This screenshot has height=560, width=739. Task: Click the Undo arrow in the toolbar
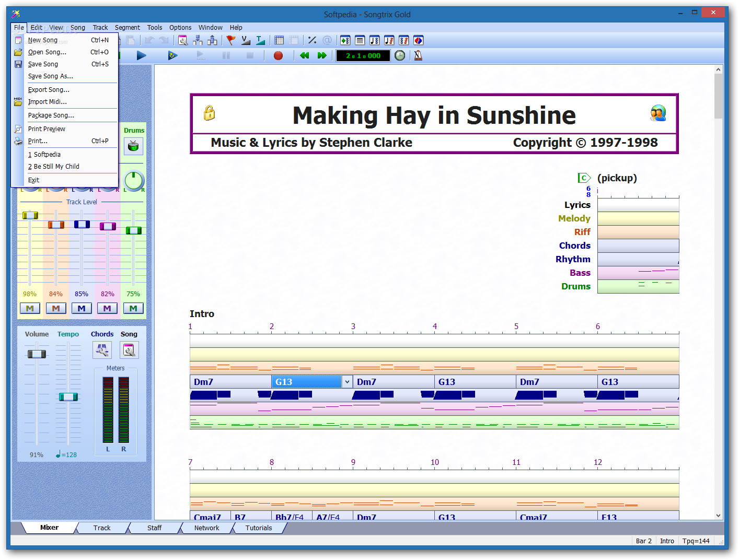click(150, 40)
